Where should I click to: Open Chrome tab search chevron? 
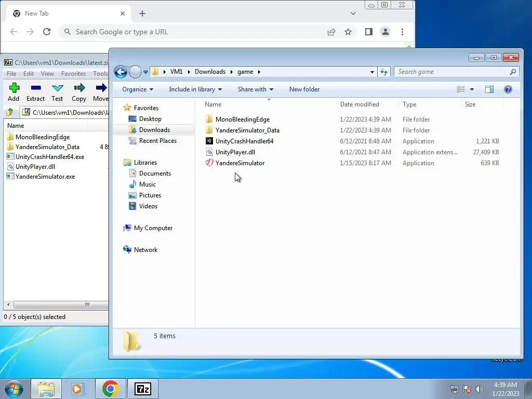click(353, 14)
